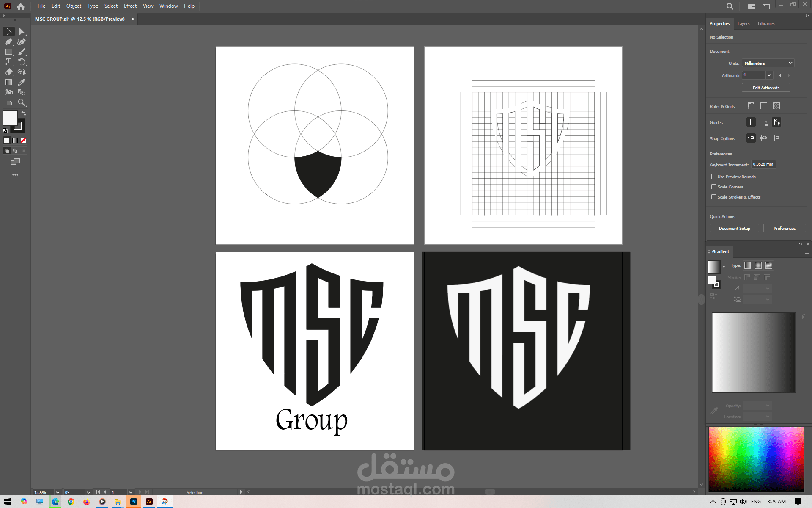The width and height of the screenshot is (812, 508).
Task: Select the Direct Selection tool
Action: coord(22,32)
